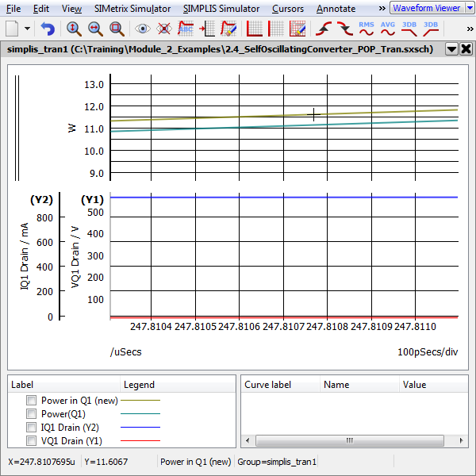
Task: Click the Legend column header
Action: pos(139,385)
